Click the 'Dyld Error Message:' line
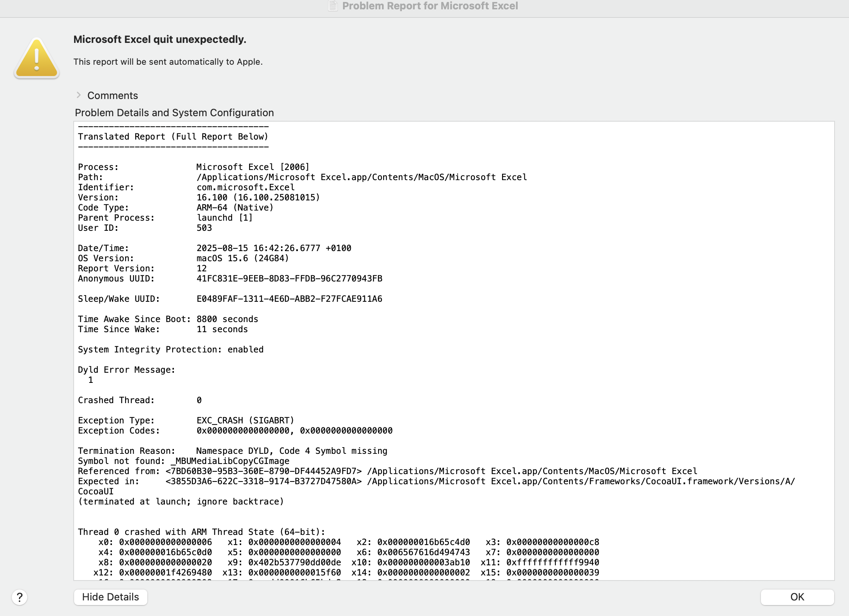 tap(127, 370)
